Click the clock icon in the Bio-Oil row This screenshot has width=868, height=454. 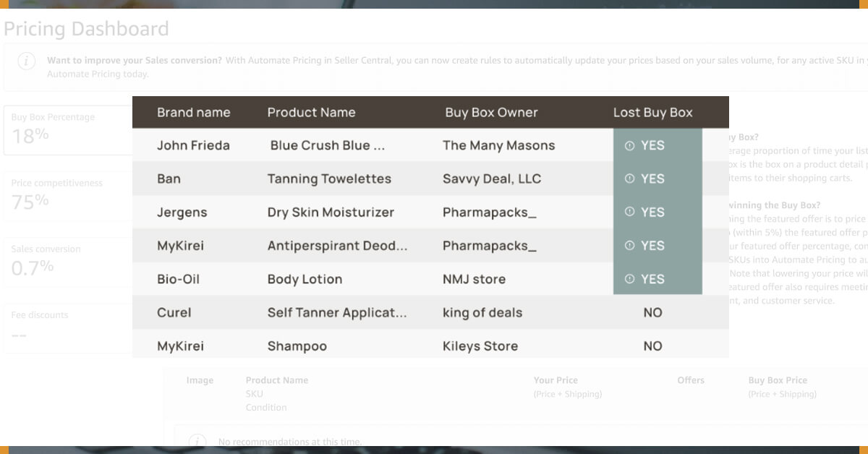[629, 279]
